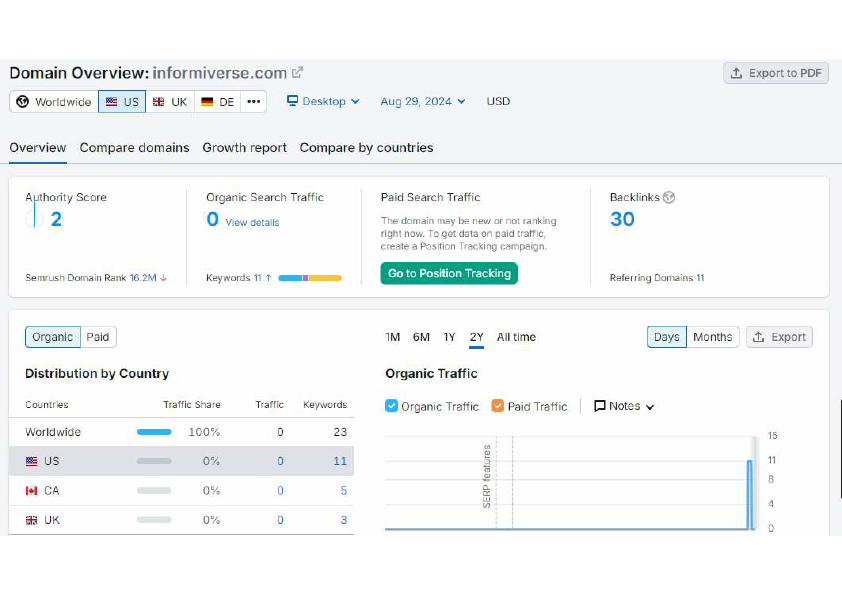Click the Go to Position Tracking button
This screenshot has height=595, width=842.
tap(449, 273)
